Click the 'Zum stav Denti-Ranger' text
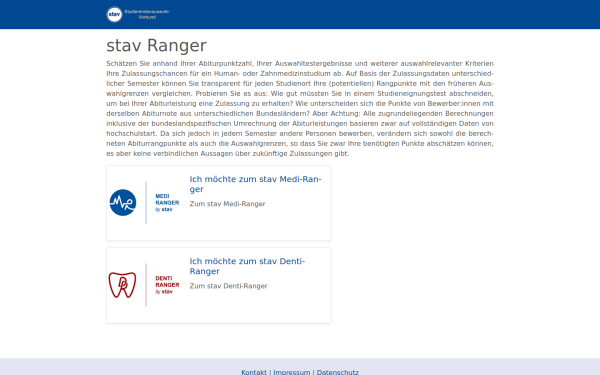 coord(228,286)
